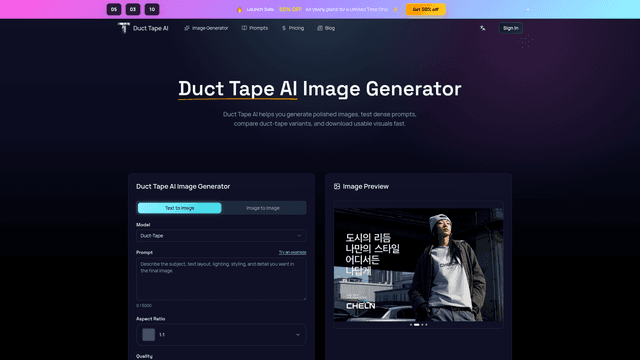This screenshot has height=360, width=640.
Task: Click the 50% OFF banner text
Action: point(290,9)
